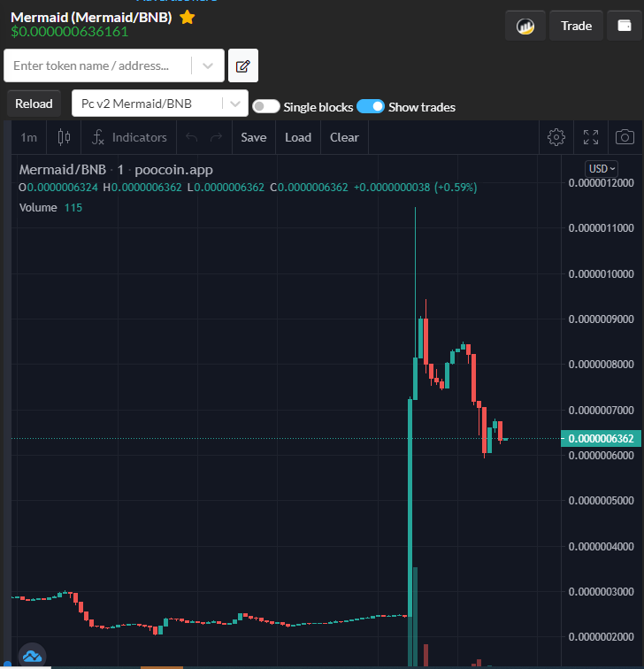Click the 0.0000002000 price axis label
The width and height of the screenshot is (644, 669).
coord(602,637)
